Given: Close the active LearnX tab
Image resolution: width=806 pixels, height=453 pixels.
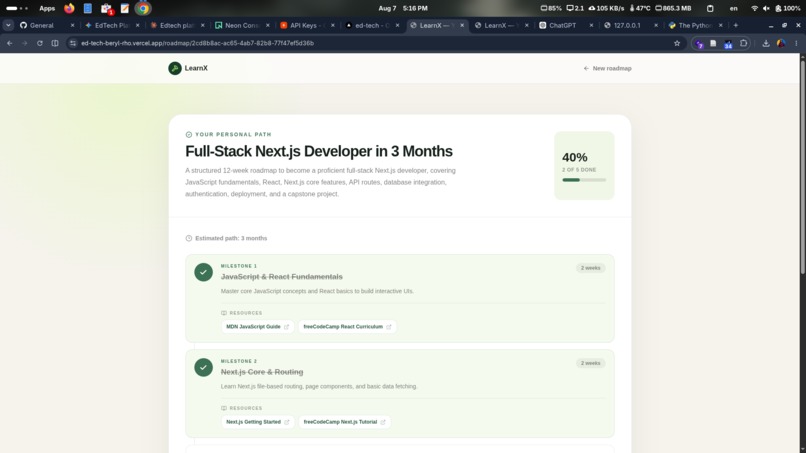Looking at the screenshot, I should pos(462,25).
